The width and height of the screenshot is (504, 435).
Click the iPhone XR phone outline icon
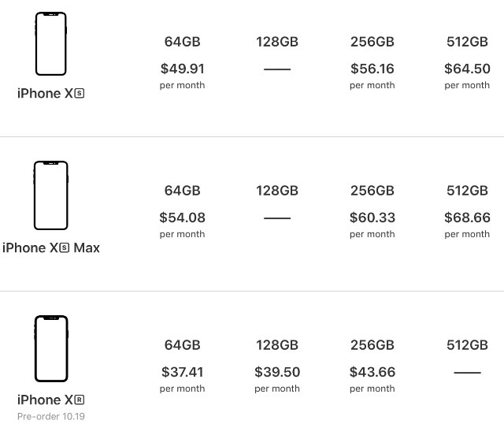(51, 348)
